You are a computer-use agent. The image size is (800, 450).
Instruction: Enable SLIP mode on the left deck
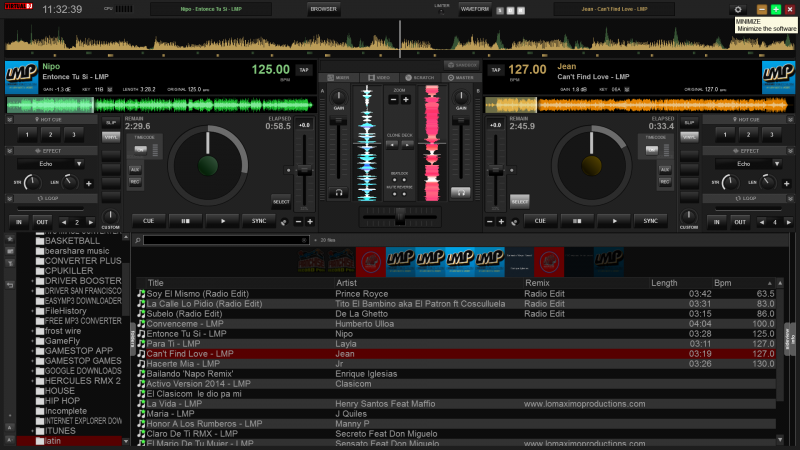tap(110, 122)
